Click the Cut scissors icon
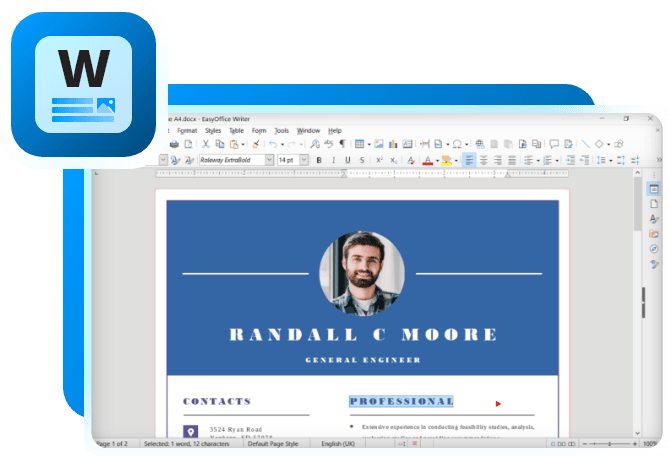670x456 pixels. [x=206, y=145]
